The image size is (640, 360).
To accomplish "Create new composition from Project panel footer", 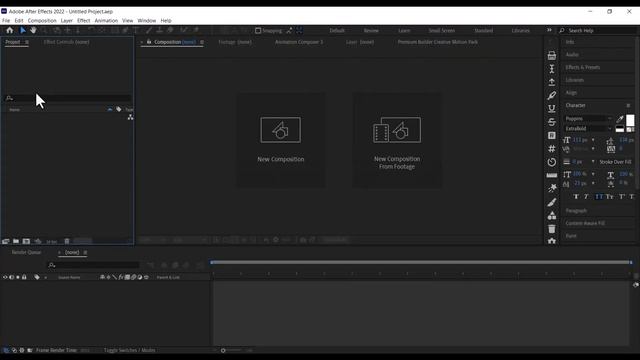I will click(x=26, y=241).
